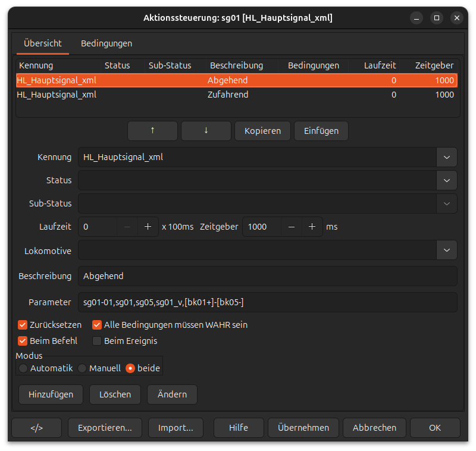The width and height of the screenshot is (476, 451).
Task: Enable the Beim Ereignis checkbox
Action: (x=97, y=341)
